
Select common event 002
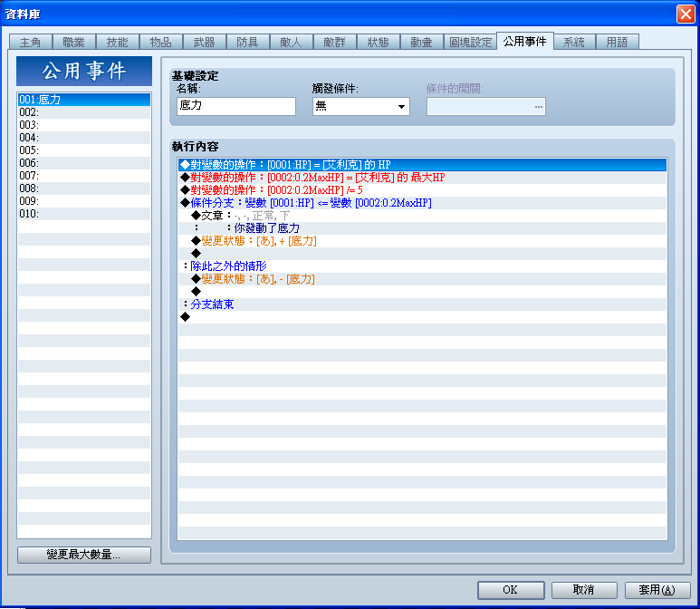click(x=84, y=112)
